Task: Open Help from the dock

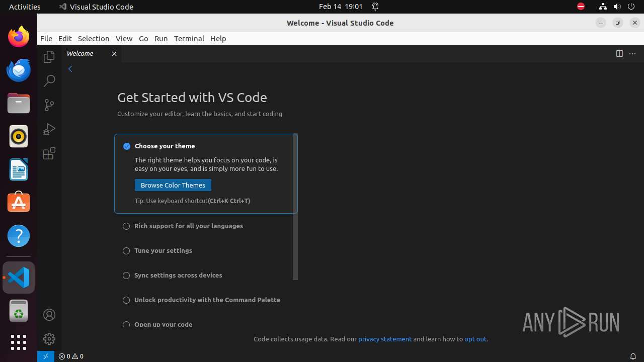Action: (x=19, y=236)
